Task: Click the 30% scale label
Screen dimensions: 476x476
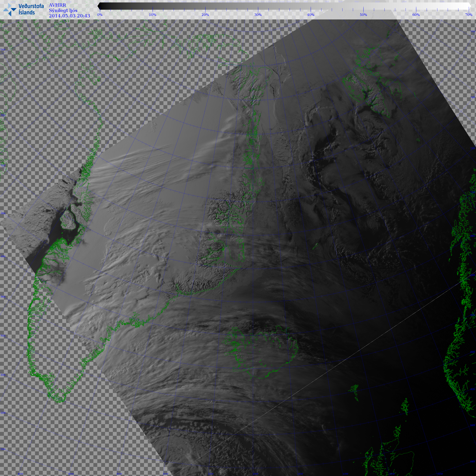Action: click(258, 15)
